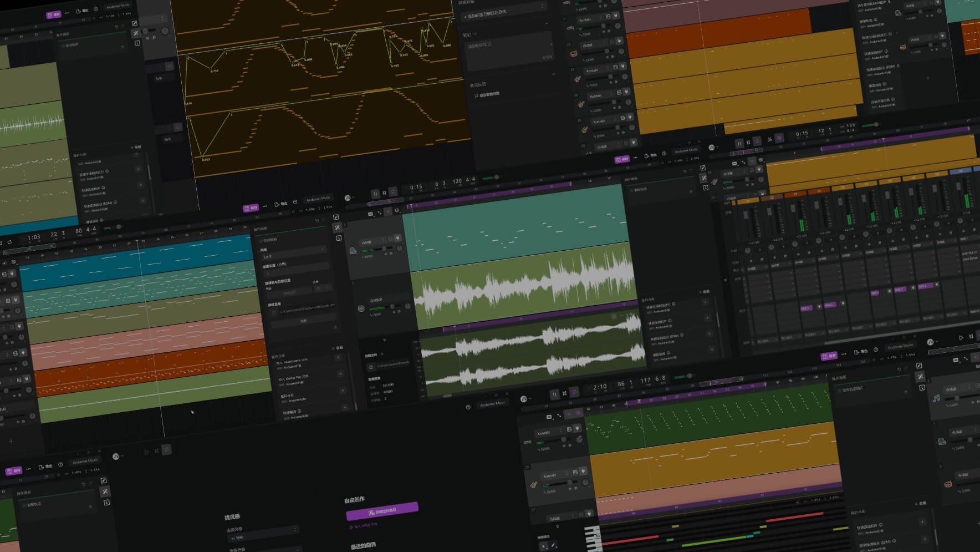Select the pointer tool beside the piano roll
The image size is (980, 552).
click(x=544, y=546)
